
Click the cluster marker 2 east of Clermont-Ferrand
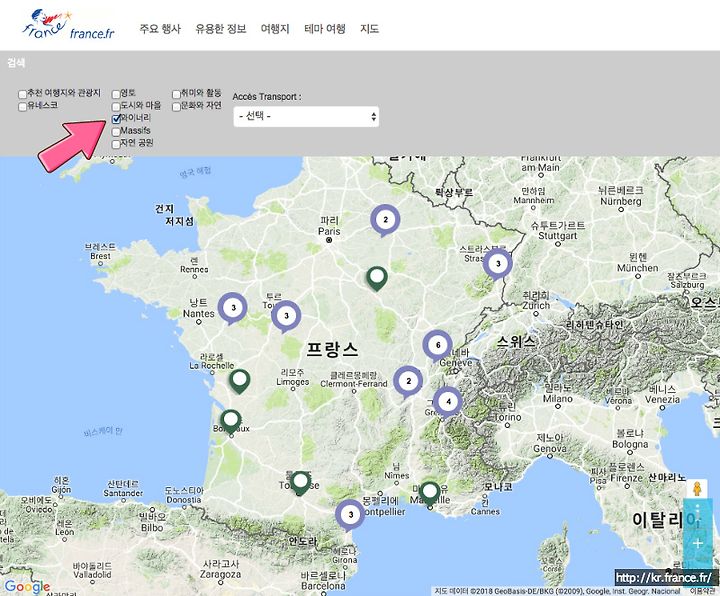(408, 382)
